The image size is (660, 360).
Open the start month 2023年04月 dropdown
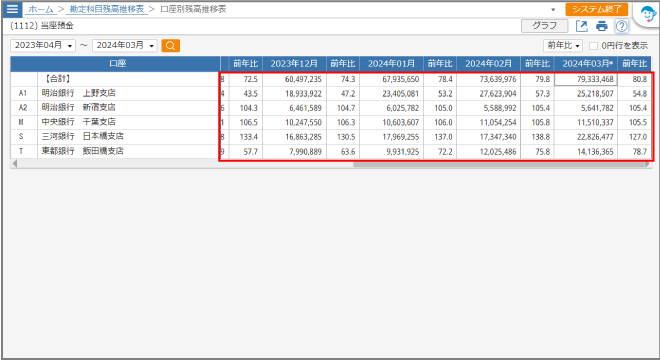tap(43, 45)
